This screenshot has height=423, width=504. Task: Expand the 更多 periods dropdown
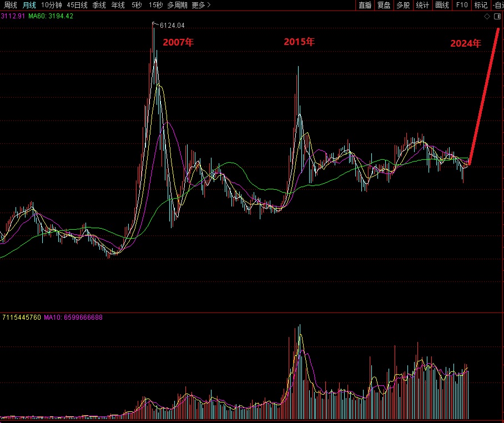201,5
